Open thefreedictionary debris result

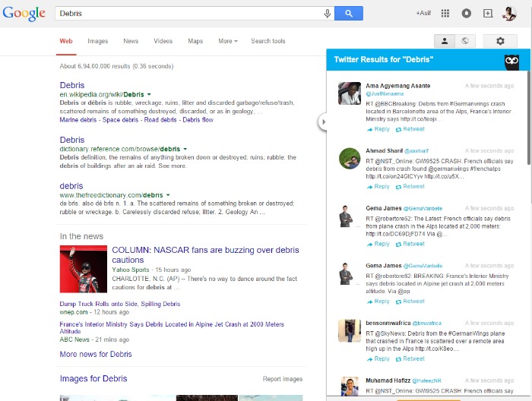71,186
